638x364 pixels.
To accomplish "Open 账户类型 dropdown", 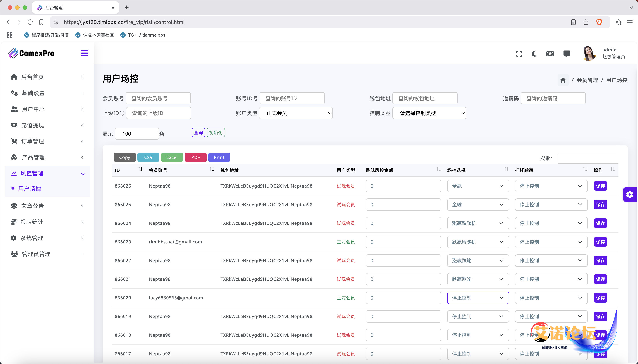I will click(x=296, y=113).
